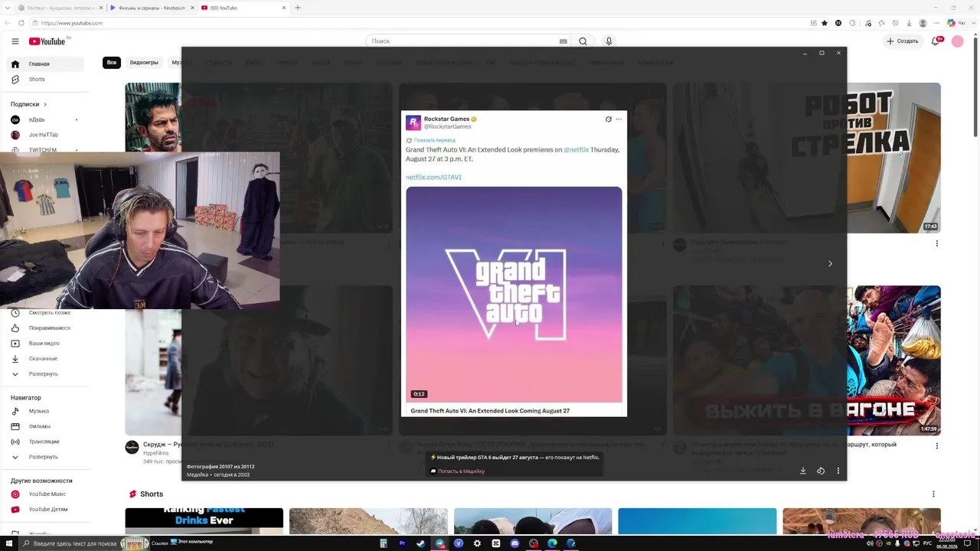Click the browser address bar URL

click(72, 23)
